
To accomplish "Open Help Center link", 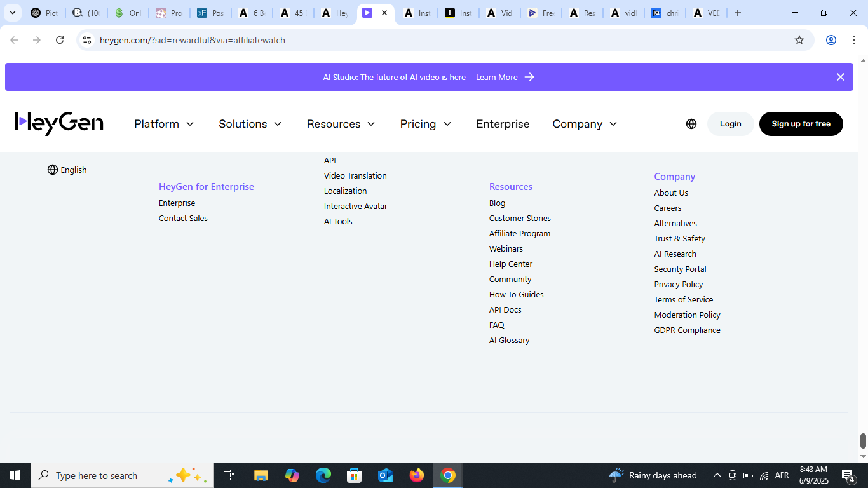I will pyautogui.click(x=511, y=264).
